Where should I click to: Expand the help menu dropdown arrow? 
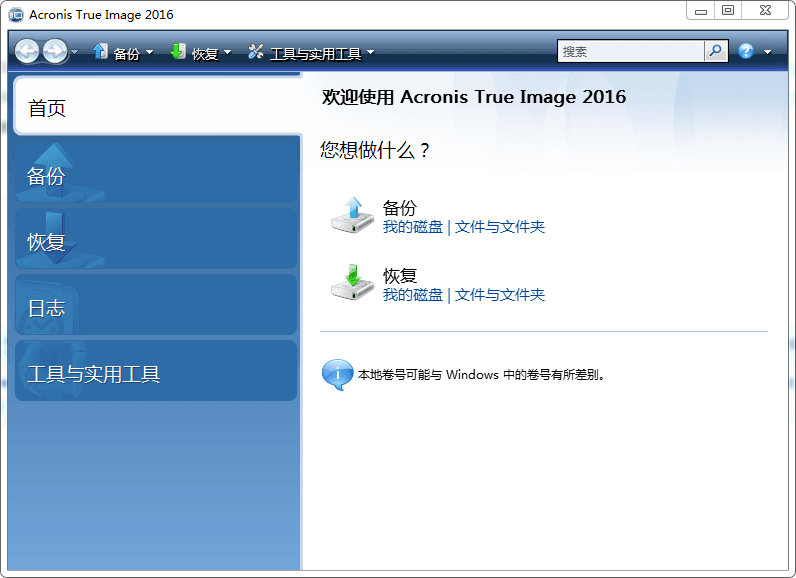(x=768, y=52)
